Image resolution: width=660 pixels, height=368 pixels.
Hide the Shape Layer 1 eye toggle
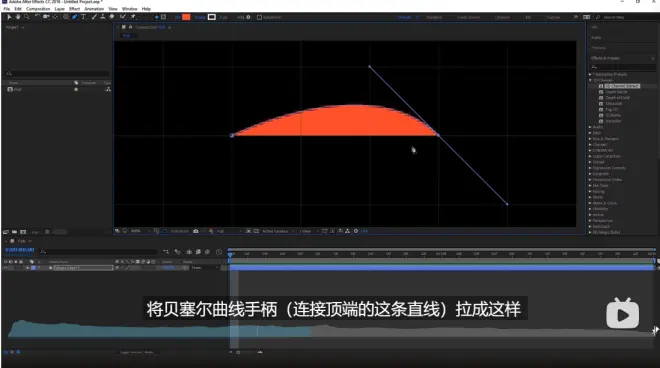pos(6,268)
